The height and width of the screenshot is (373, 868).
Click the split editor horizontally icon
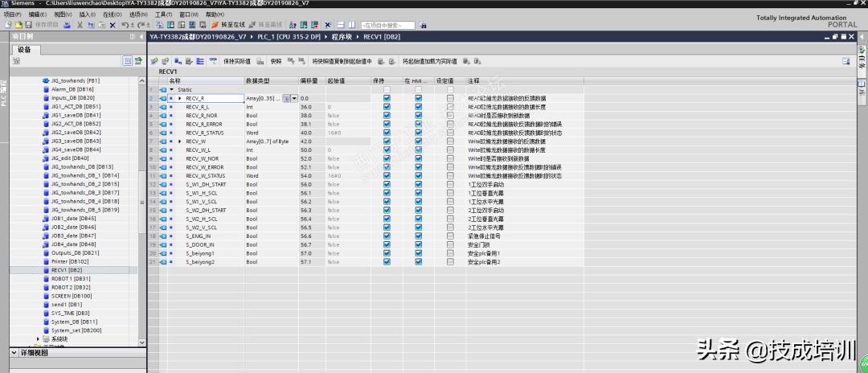point(341,25)
